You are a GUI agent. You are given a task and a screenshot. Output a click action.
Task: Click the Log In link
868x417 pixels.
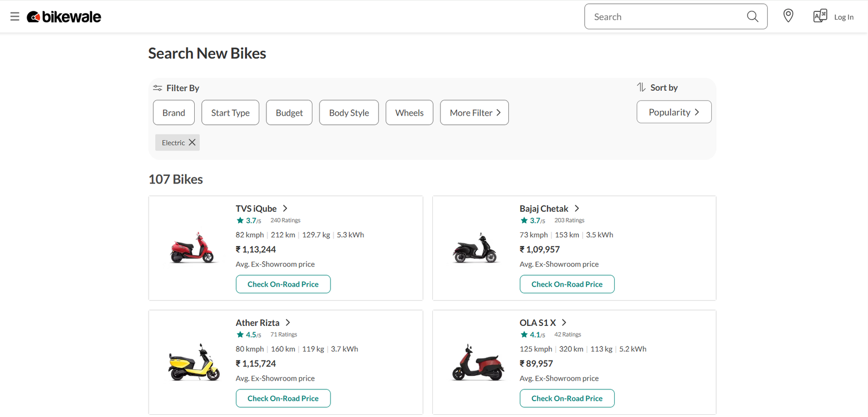pos(844,17)
